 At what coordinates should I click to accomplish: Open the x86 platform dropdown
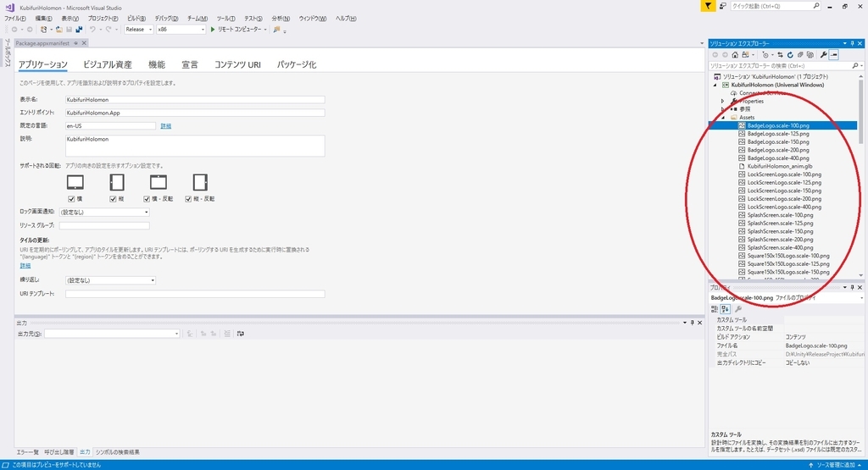click(181, 30)
